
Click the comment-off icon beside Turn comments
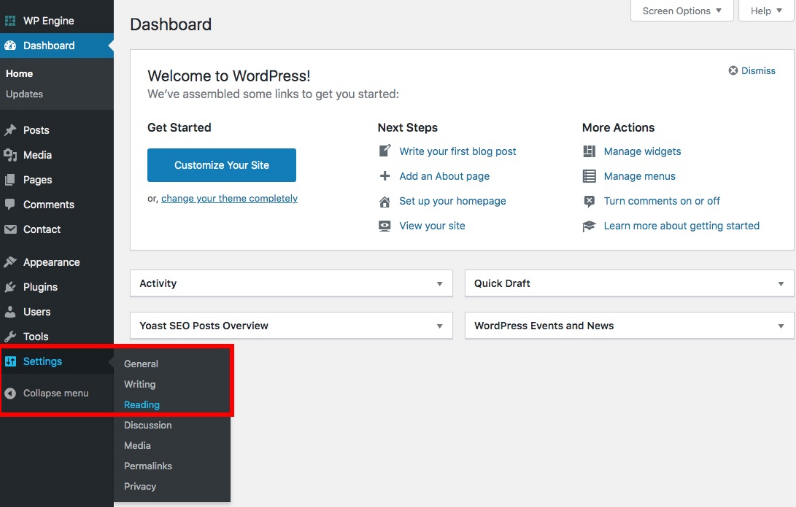click(x=589, y=201)
